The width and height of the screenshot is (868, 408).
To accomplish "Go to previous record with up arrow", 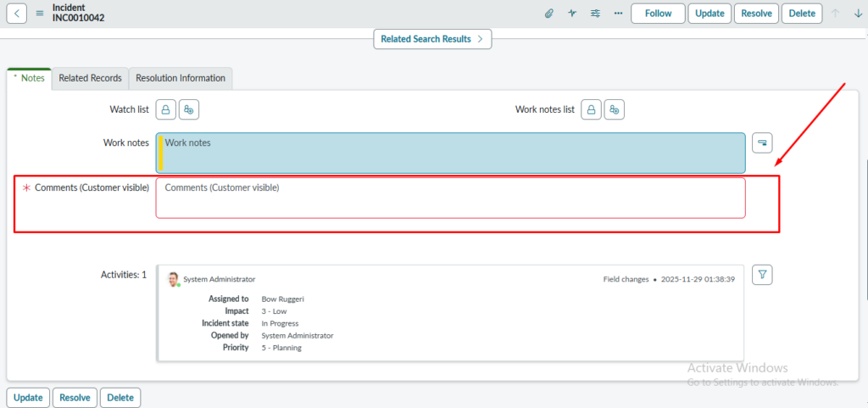I will click(835, 14).
